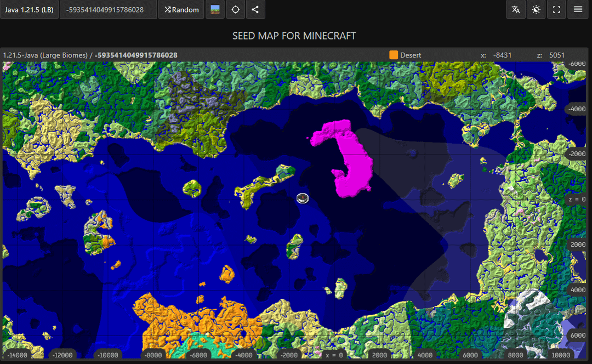Open the Java 1.21.5 (LB) version selector

tap(29, 10)
